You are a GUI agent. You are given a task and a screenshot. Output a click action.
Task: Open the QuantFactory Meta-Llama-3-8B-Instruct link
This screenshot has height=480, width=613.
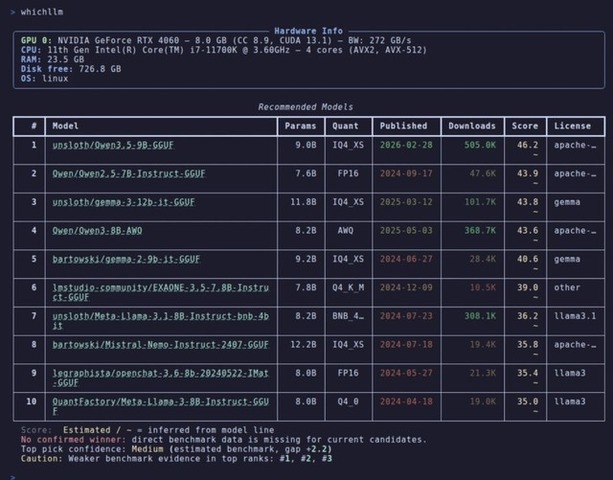pyautogui.click(x=161, y=406)
